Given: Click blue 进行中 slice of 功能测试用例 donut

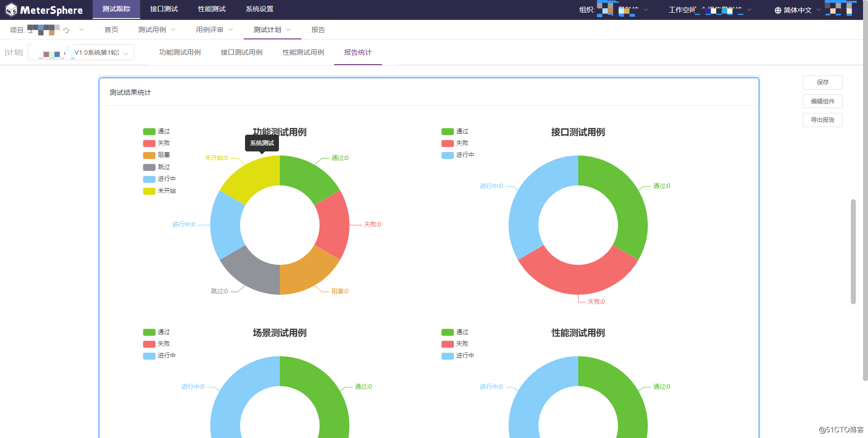Looking at the screenshot, I should click(226, 225).
